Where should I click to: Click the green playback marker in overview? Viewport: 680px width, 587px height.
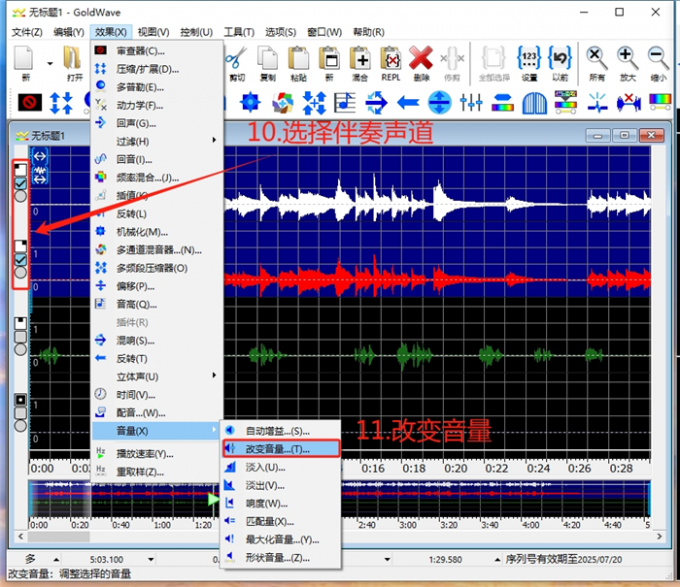[213, 499]
